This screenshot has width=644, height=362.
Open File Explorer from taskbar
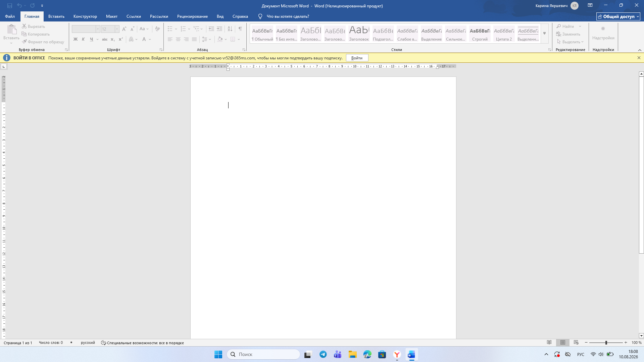point(353,354)
